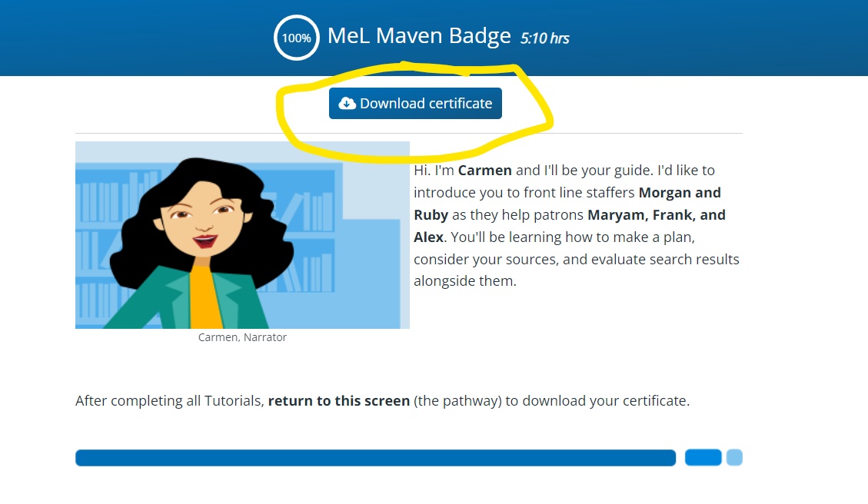Click the bold "return to this screen" text

[339, 401]
